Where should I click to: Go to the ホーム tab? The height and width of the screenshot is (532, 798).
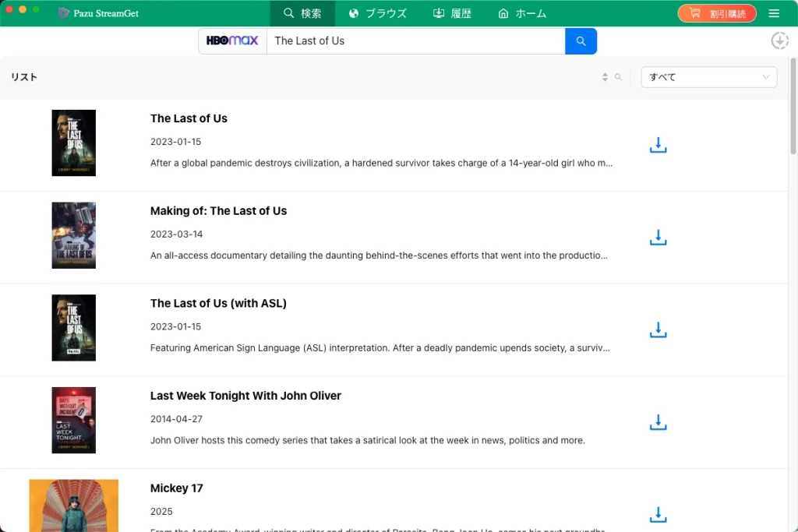pyautogui.click(x=522, y=13)
